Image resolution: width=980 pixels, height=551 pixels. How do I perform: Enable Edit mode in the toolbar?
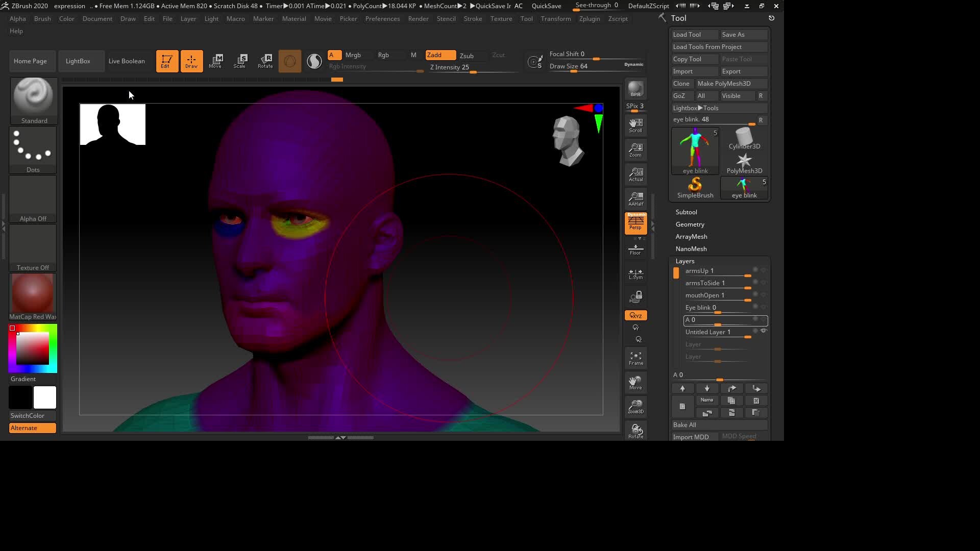click(167, 61)
